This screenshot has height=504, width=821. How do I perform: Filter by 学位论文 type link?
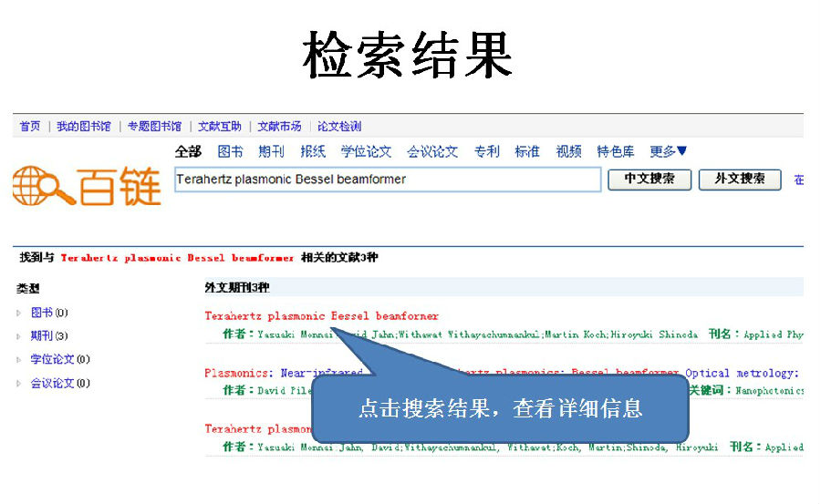(x=52, y=359)
